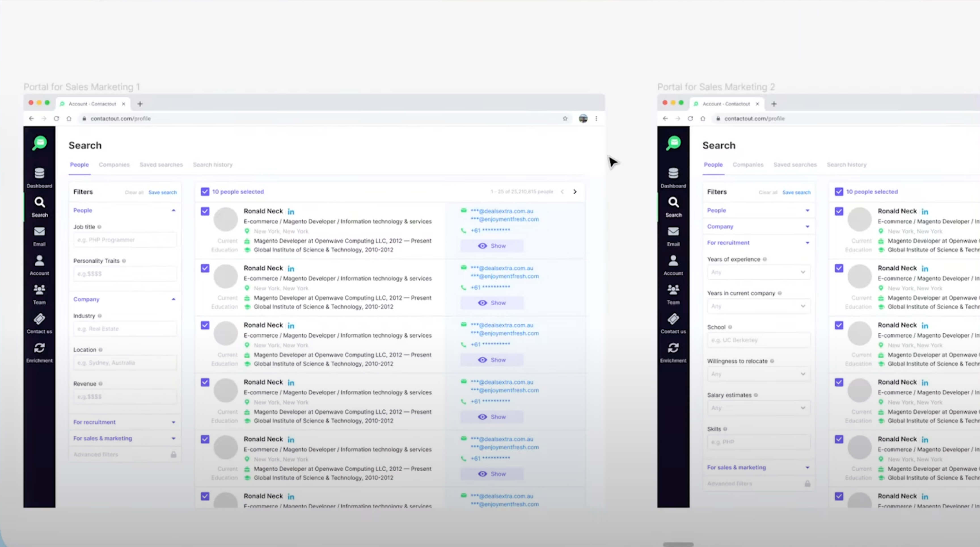This screenshot has width=980, height=547.
Task: Click 'Clear all' in the left window's Filters panel
Action: point(134,193)
